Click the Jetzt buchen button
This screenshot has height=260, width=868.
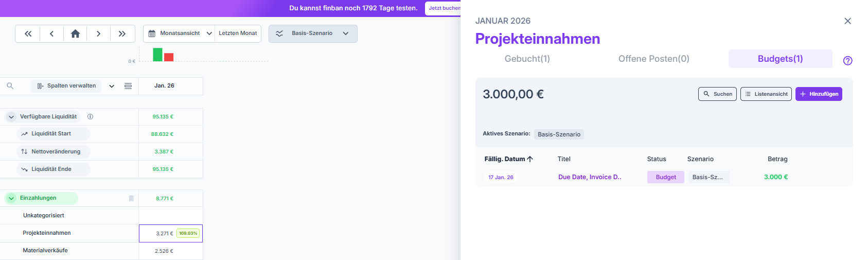click(444, 8)
